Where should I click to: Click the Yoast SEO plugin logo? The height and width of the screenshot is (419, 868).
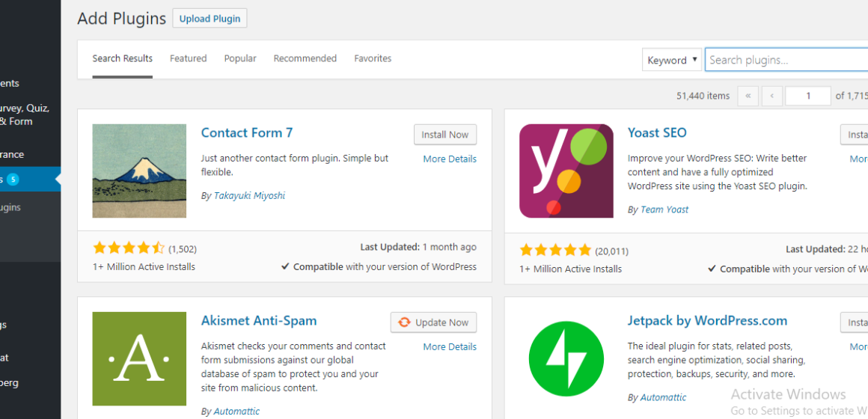(566, 171)
